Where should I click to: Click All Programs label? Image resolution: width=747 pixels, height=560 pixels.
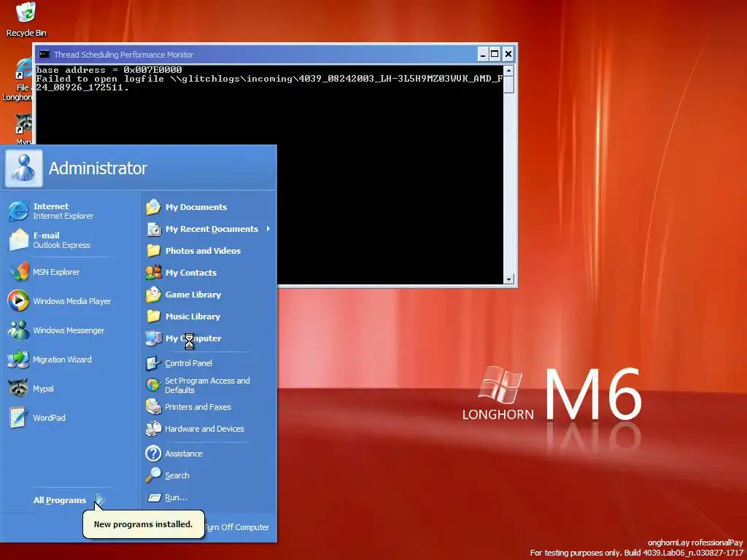(x=60, y=500)
